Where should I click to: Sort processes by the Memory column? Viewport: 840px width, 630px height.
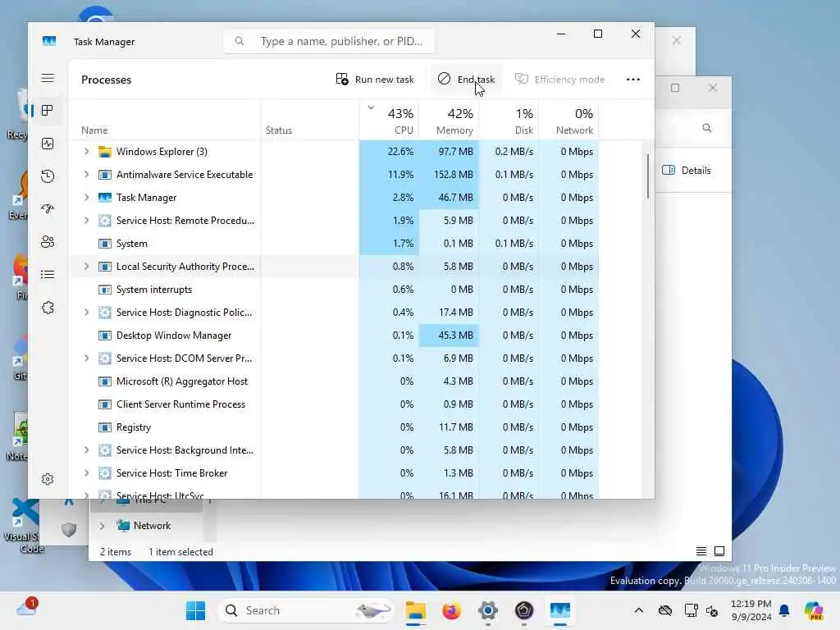click(x=449, y=121)
